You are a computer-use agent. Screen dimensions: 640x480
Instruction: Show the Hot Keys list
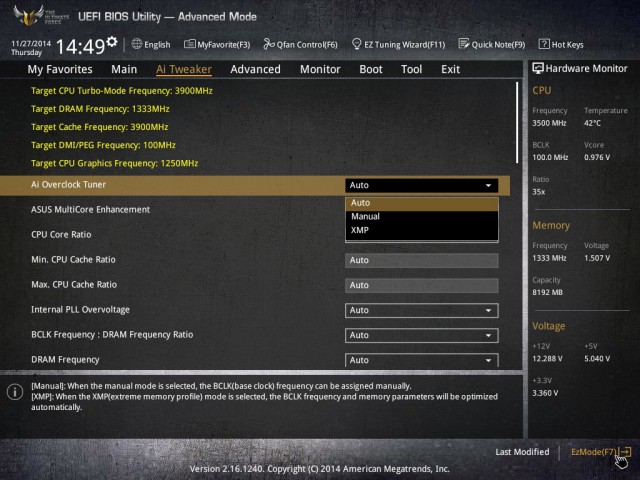(x=561, y=44)
